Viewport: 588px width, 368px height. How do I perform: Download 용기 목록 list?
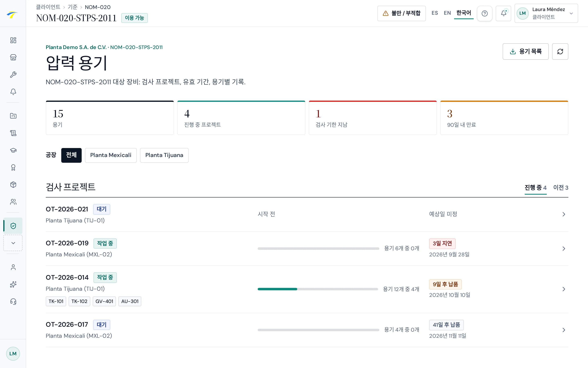coord(526,51)
